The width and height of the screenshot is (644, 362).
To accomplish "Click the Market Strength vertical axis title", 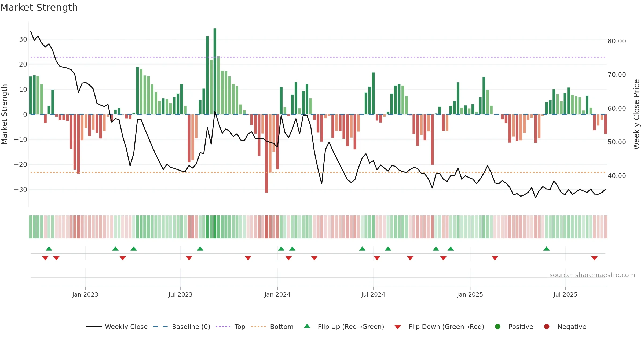I will click(x=4, y=114).
